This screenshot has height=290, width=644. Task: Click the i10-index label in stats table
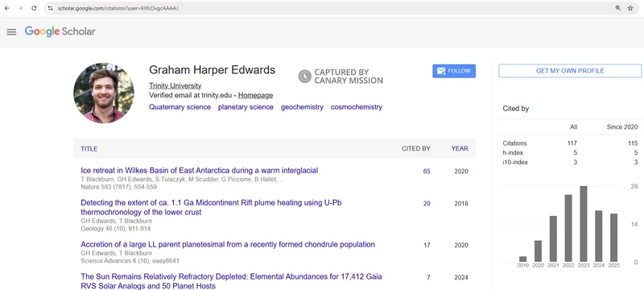515,162
